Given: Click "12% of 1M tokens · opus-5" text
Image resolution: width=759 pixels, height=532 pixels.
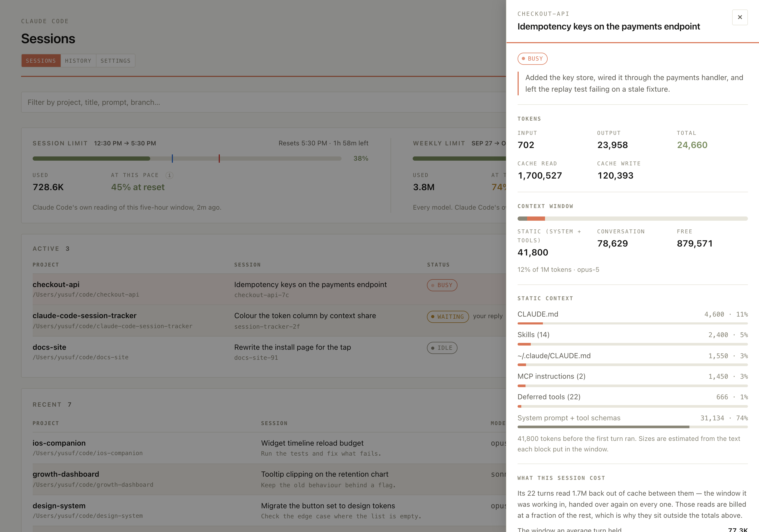Looking at the screenshot, I should (558, 270).
